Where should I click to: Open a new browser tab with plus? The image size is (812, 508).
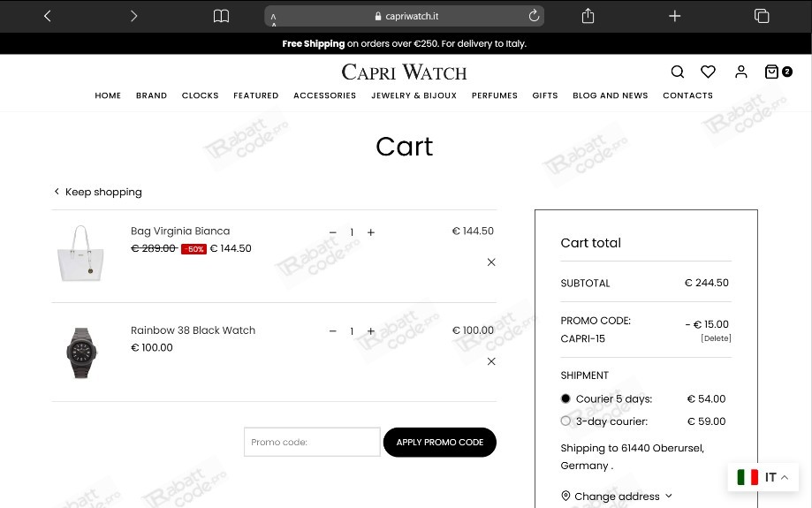[x=674, y=16]
